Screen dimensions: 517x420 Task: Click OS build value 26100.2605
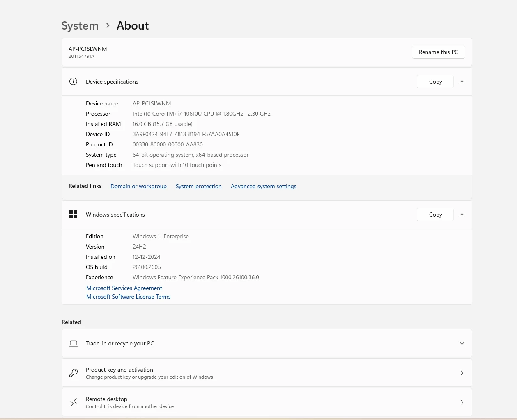(x=147, y=267)
